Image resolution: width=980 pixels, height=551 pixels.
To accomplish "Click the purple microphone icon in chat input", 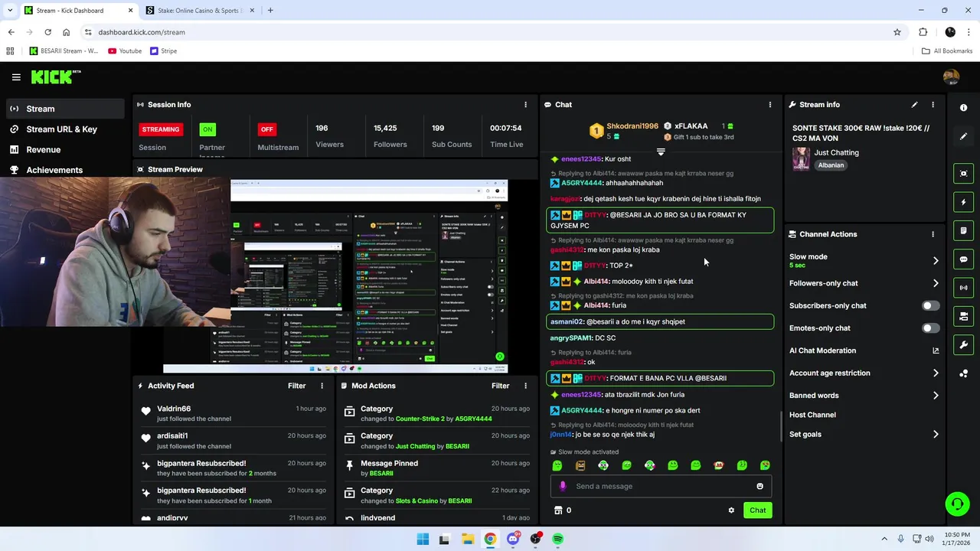I will point(563,486).
